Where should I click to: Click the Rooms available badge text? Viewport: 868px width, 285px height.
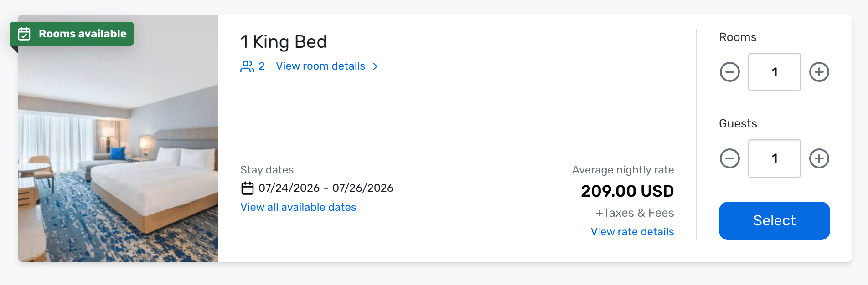click(x=83, y=34)
